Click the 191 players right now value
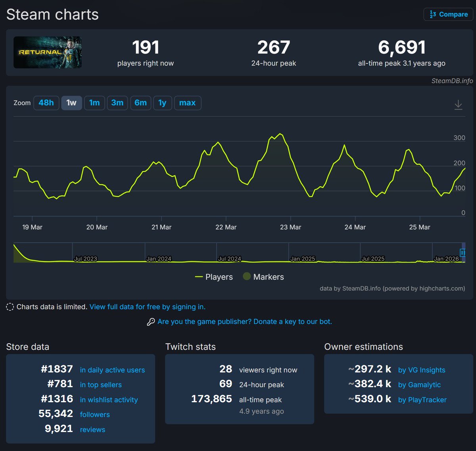476x451 pixels. click(146, 48)
